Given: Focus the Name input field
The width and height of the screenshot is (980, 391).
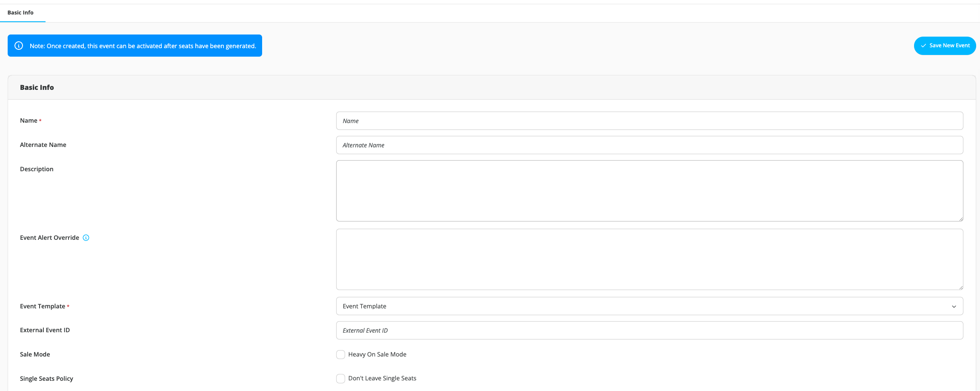Looking at the screenshot, I should click(x=649, y=121).
